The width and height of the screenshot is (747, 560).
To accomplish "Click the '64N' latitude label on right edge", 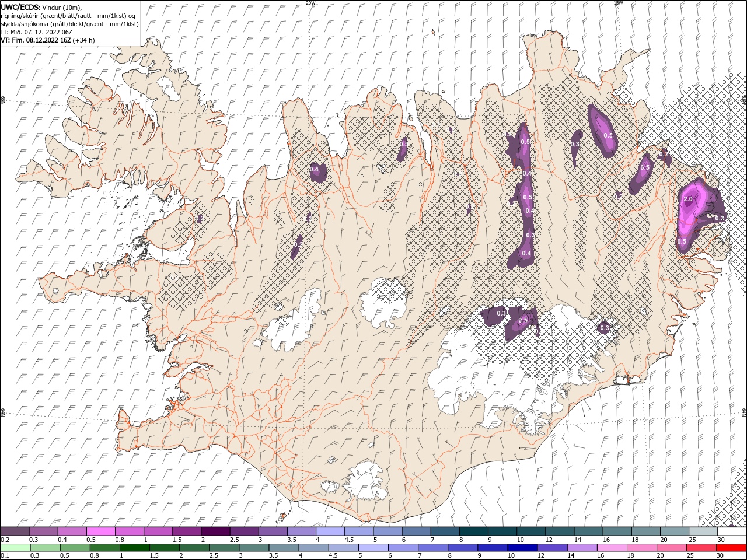I will pyautogui.click(x=744, y=412).
